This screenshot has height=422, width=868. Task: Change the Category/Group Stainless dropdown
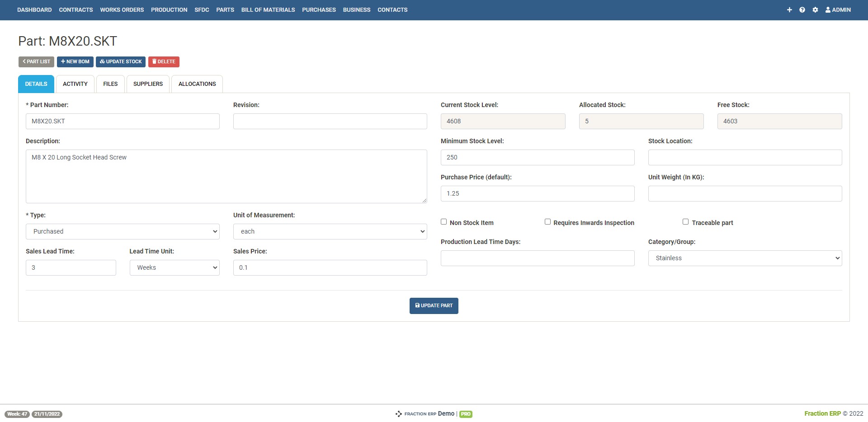coord(745,258)
